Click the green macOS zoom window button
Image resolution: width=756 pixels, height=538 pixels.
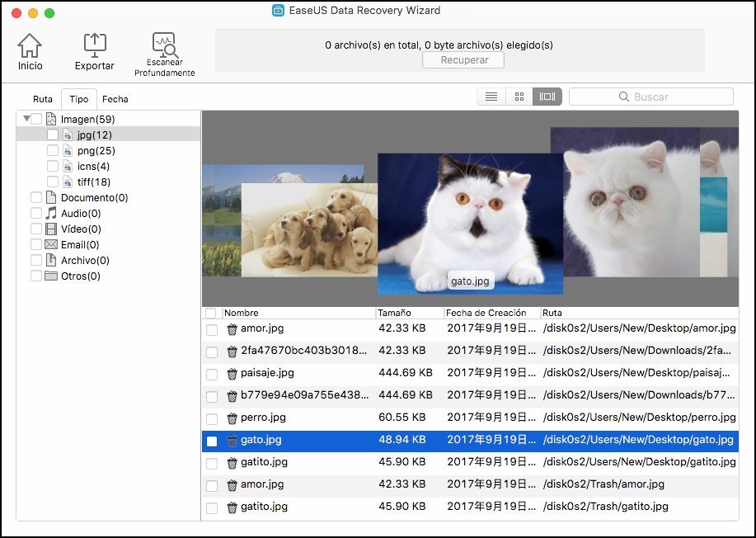tap(49, 13)
